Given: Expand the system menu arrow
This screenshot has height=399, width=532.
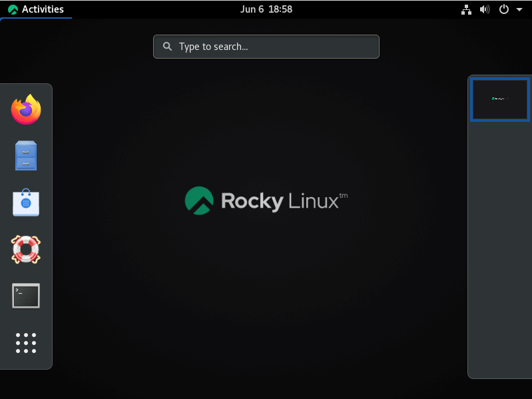Looking at the screenshot, I should pos(519,9).
